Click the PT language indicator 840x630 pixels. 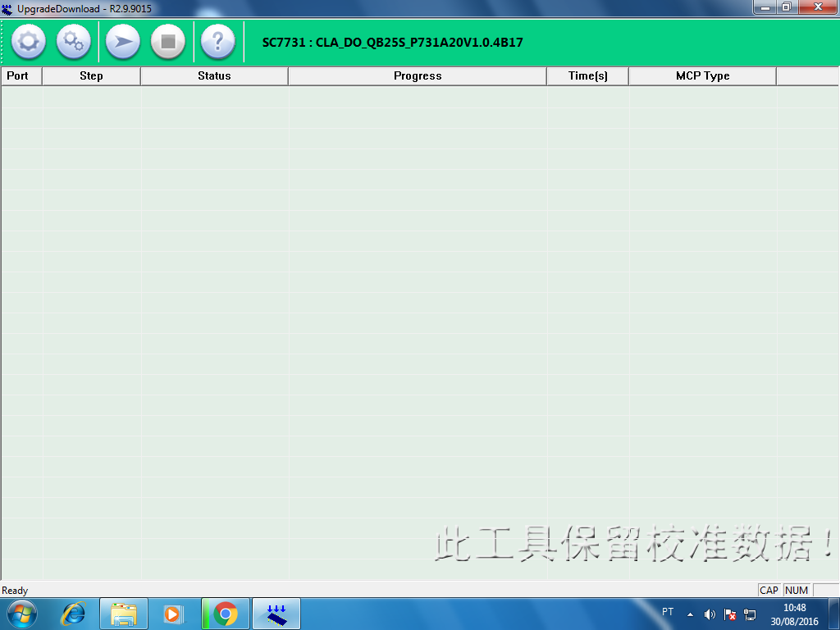(x=668, y=612)
